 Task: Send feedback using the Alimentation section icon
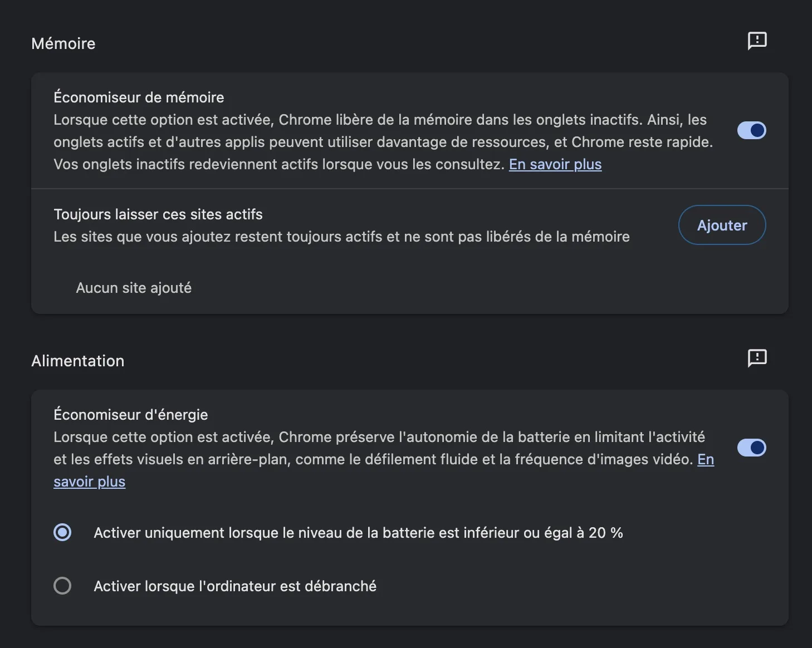click(x=757, y=358)
